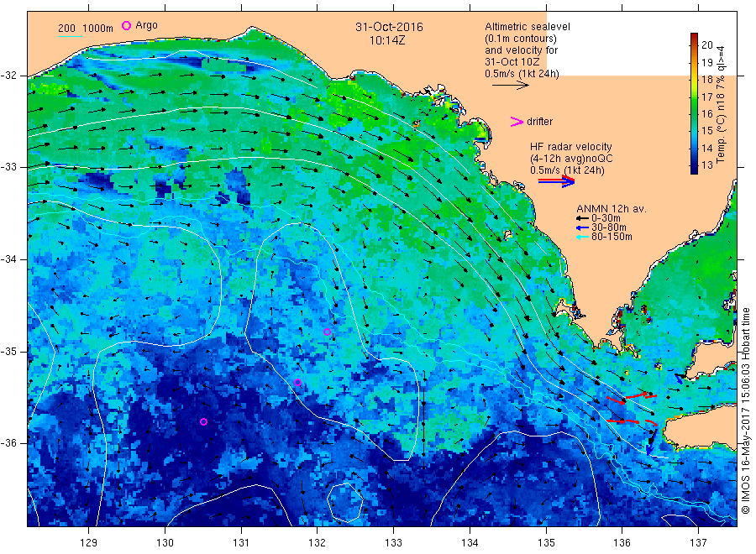Click the longitude axis label 131
This screenshot has width=756, height=554.
241,543
